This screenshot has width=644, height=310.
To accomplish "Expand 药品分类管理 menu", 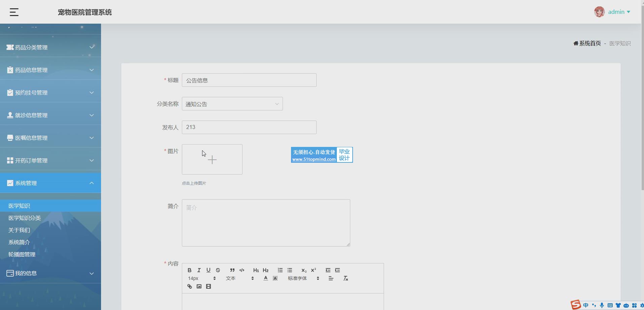I will click(51, 47).
